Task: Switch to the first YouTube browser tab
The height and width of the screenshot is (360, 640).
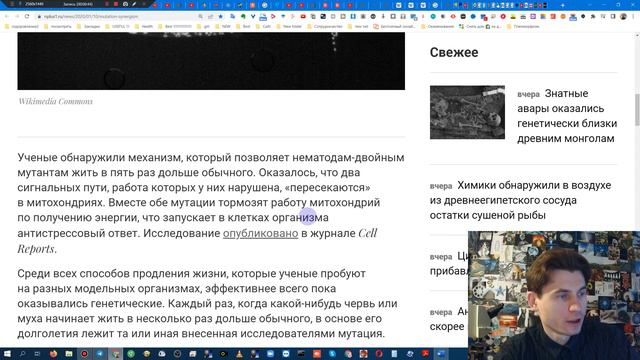Action: [x=155, y=5]
